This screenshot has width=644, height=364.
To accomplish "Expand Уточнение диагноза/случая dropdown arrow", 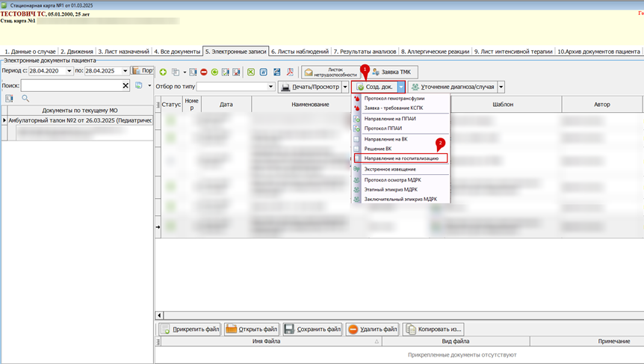I will (x=501, y=87).
